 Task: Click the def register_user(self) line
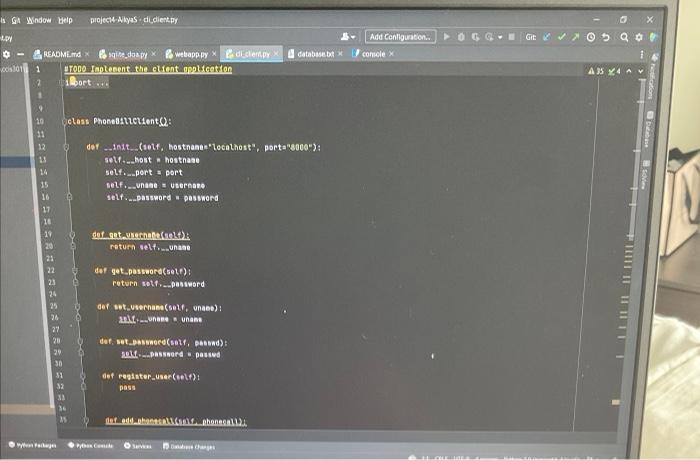151,376
